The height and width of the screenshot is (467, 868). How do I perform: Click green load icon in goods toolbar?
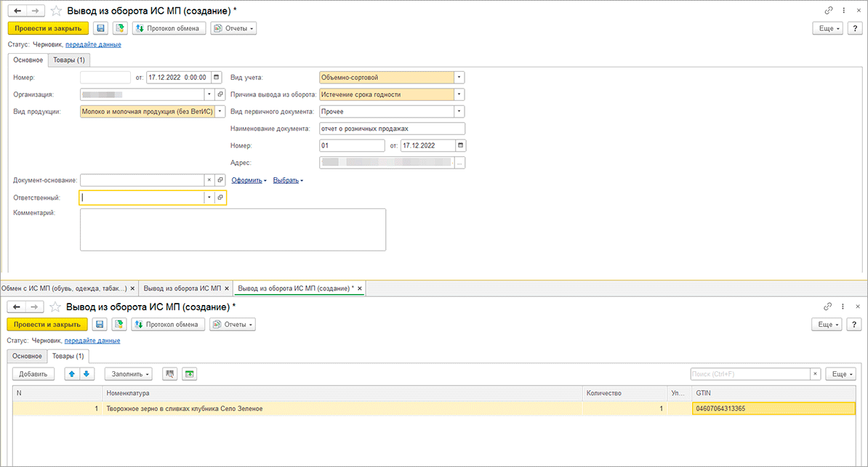(189, 374)
